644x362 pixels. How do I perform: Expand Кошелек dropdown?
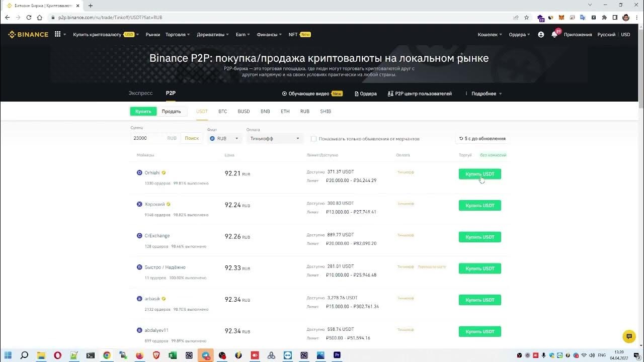point(490,35)
